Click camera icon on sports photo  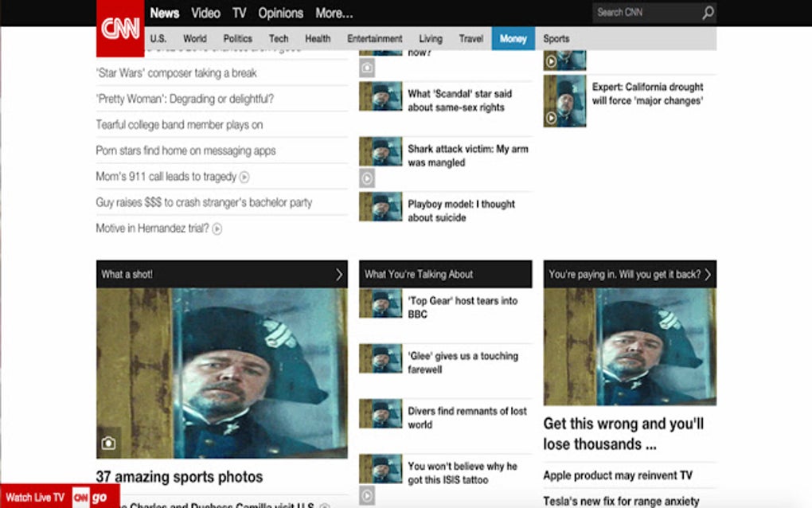[108, 444]
